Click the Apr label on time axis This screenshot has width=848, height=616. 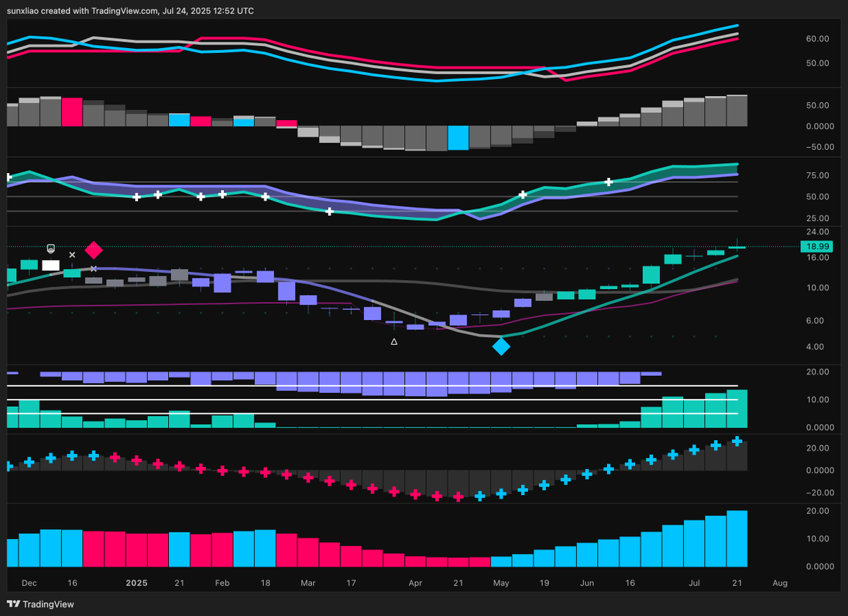tap(416, 584)
